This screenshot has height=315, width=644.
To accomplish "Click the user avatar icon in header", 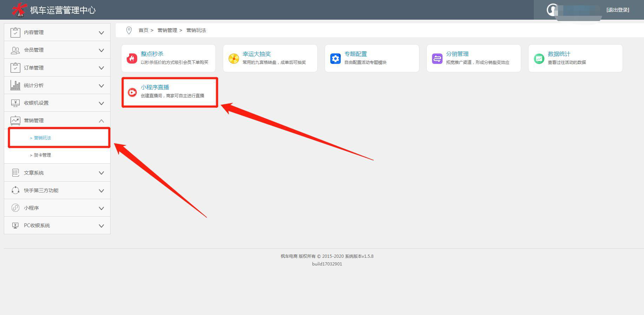I will click(552, 9).
